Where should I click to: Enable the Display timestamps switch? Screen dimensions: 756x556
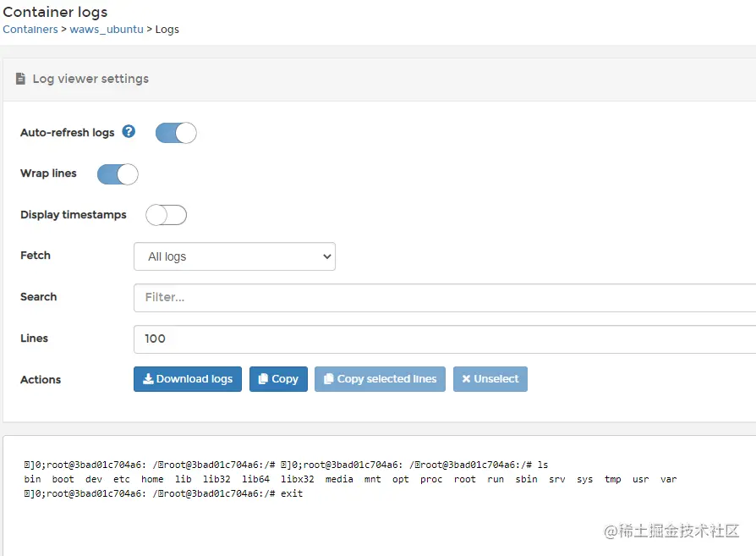pos(167,215)
